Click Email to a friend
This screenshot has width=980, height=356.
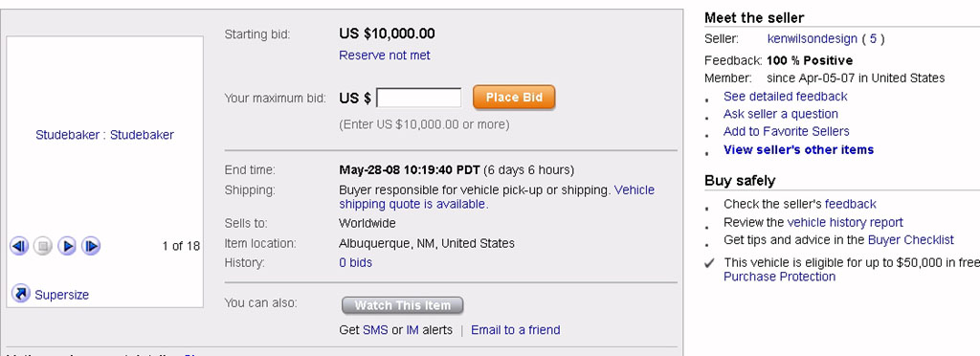pyautogui.click(x=516, y=330)
